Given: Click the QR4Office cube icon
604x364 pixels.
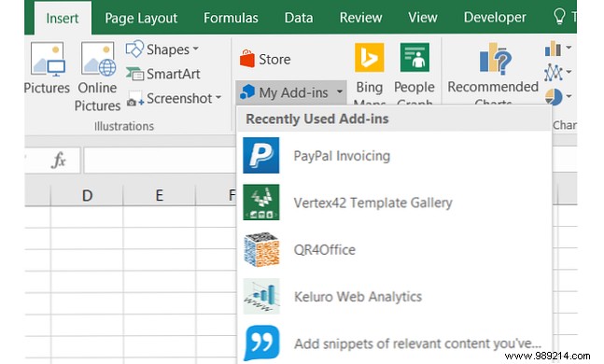Looking at the screenshot, I should pyautogui.click(x=261, y=249).
